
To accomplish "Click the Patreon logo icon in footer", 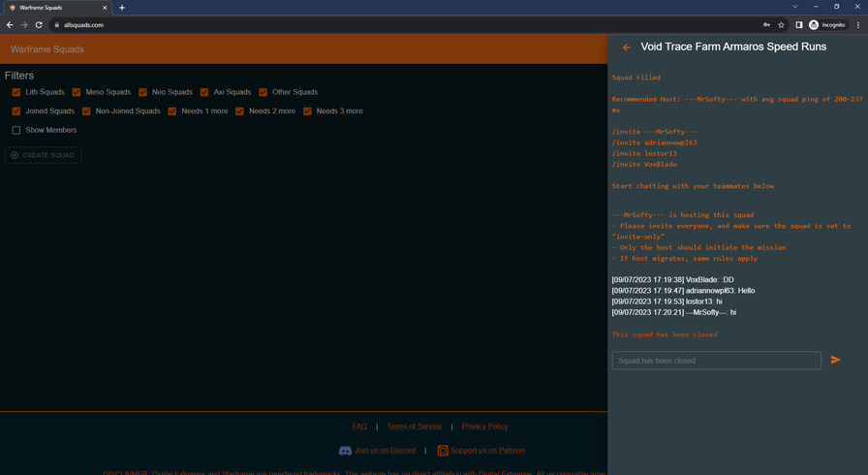I will 443,451.
